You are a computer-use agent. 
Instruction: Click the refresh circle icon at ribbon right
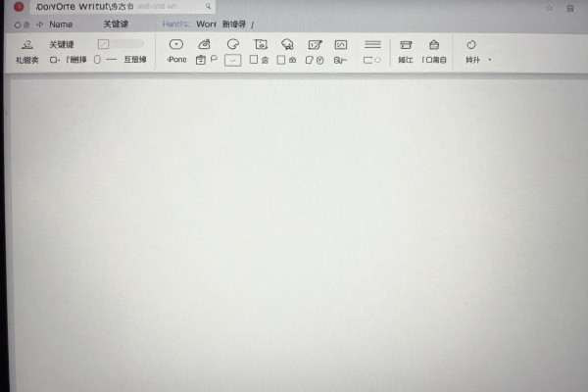(x=471, y=45)
